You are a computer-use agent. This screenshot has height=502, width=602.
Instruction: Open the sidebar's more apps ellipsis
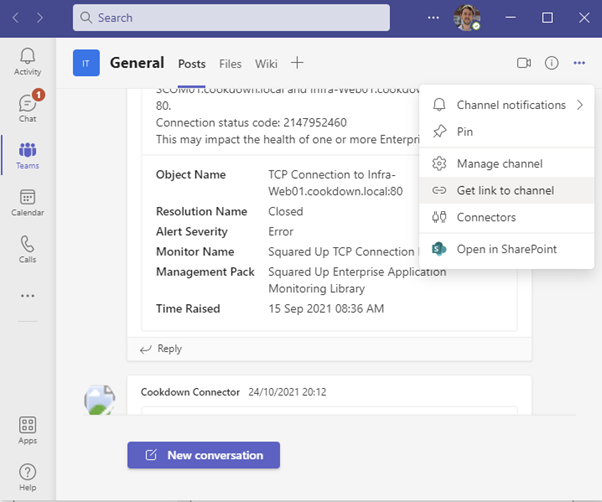28,296
